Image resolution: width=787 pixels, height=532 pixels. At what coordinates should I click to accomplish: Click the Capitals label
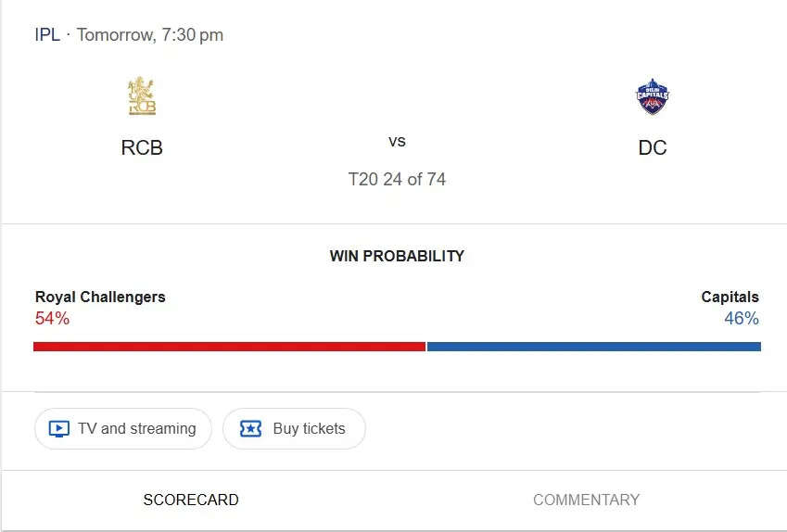tap(730, 298)
